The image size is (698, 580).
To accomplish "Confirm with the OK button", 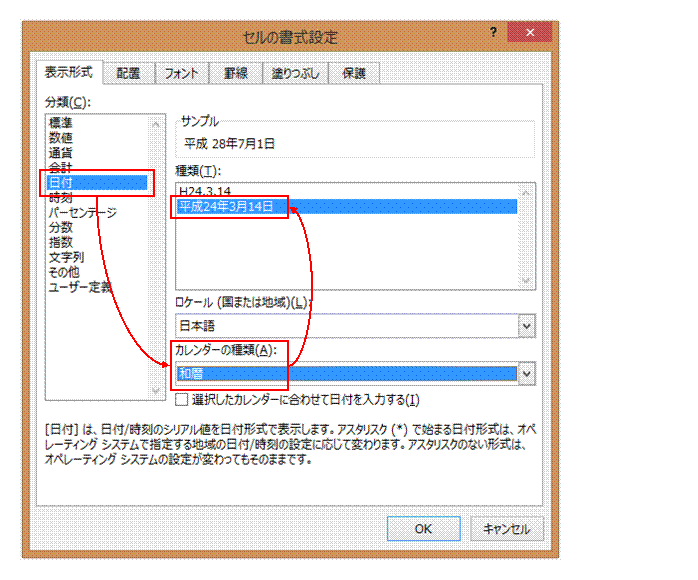I will coord(423,529).
